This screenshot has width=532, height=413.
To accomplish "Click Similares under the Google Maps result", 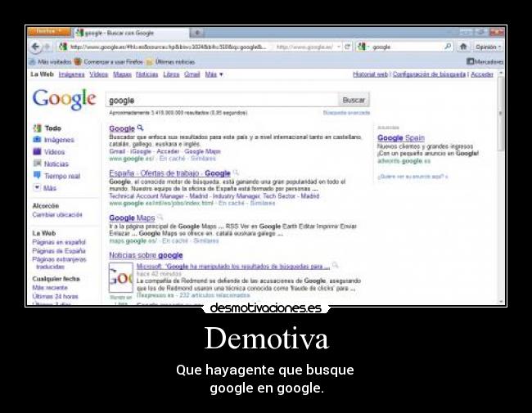I will tap(206, 240).
